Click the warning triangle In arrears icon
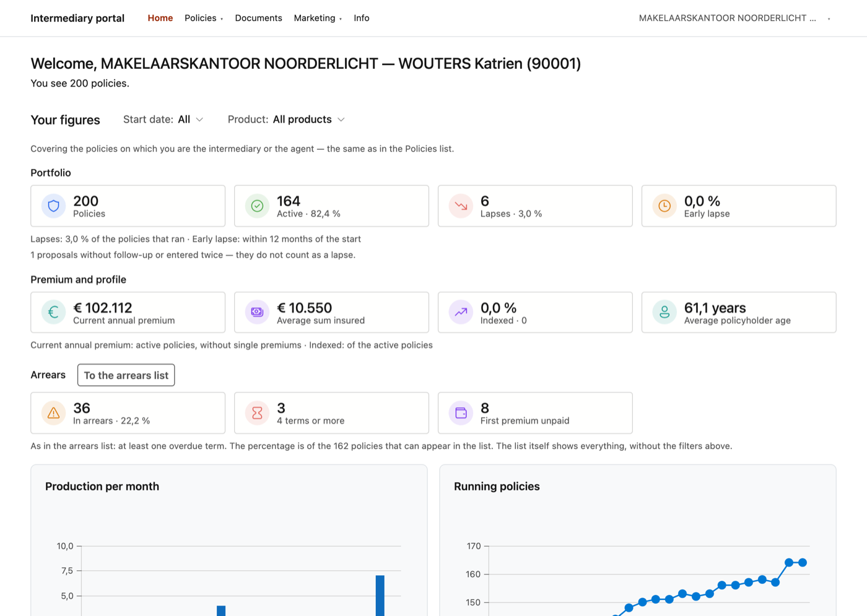 [54, 413]
